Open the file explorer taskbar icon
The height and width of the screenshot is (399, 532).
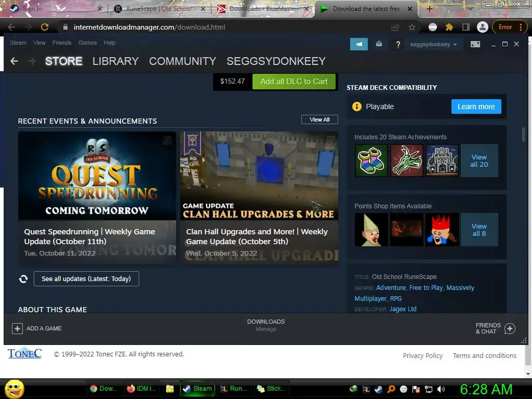coord(170,389)
